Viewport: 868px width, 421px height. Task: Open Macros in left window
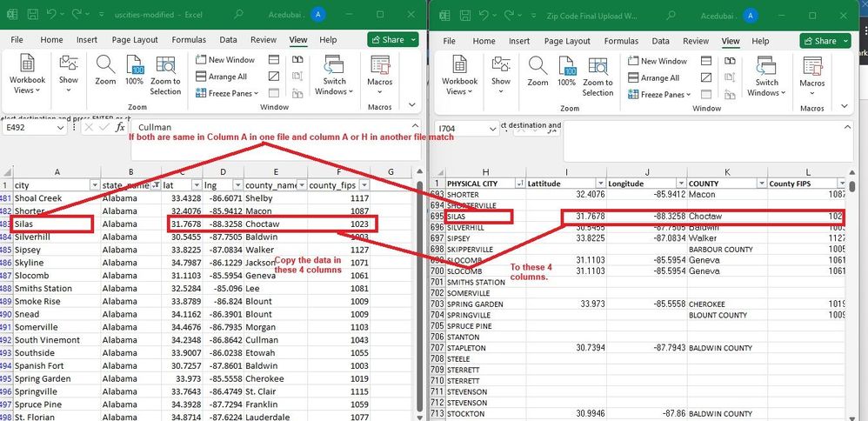(x=380, y=75)
